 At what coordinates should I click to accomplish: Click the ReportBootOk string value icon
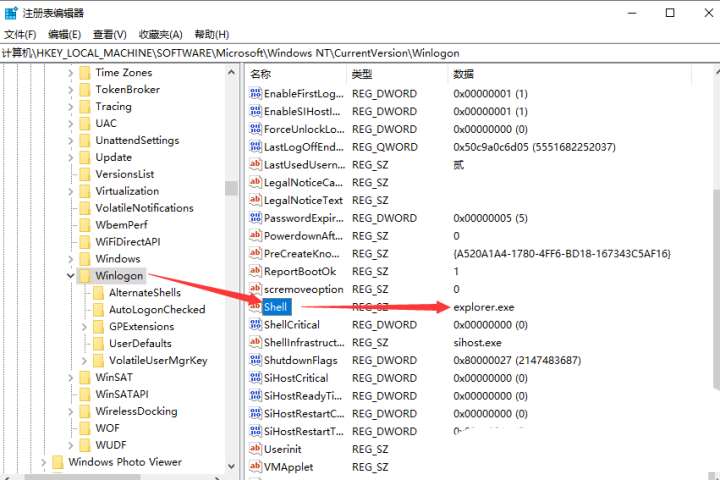pyautogui.click(x=255, y=271)
